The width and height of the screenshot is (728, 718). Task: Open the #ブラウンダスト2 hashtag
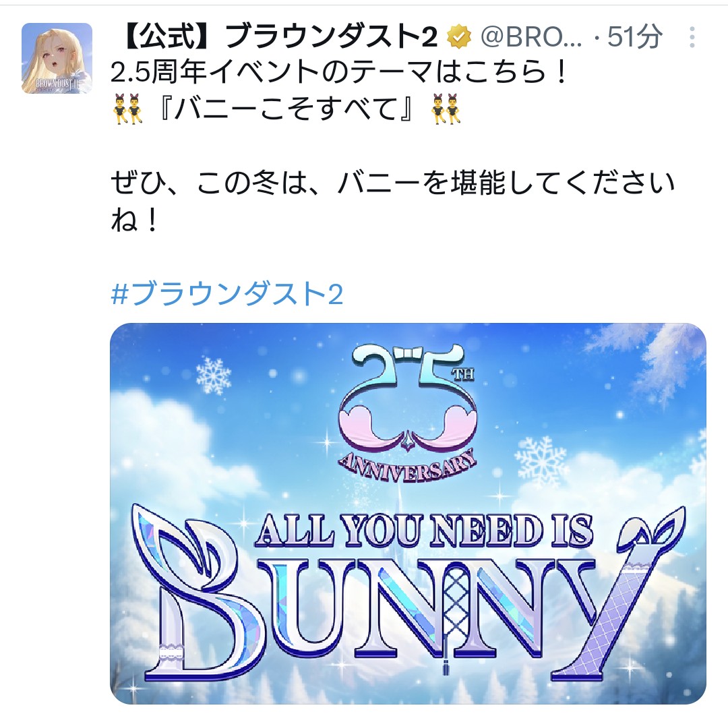[x=227, y=294]
